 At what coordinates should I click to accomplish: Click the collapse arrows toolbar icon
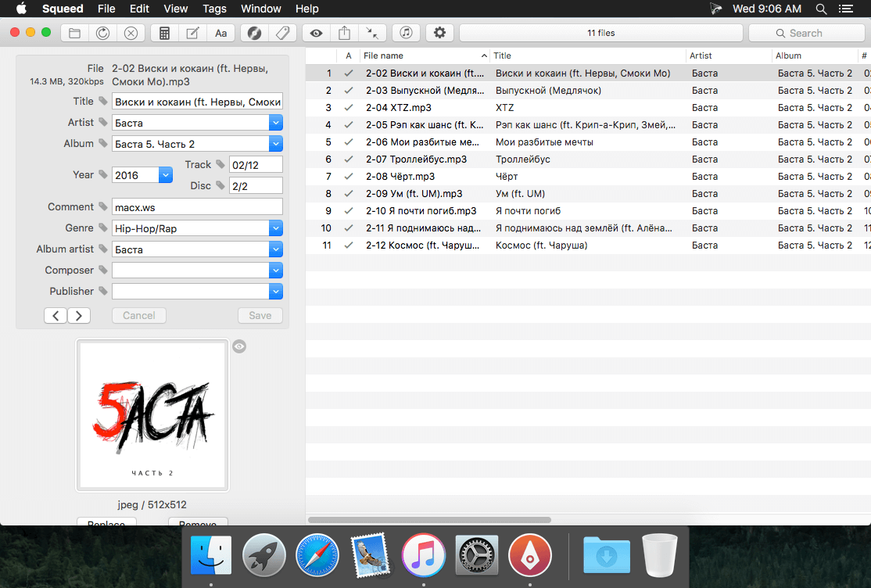tap(372, 34)
